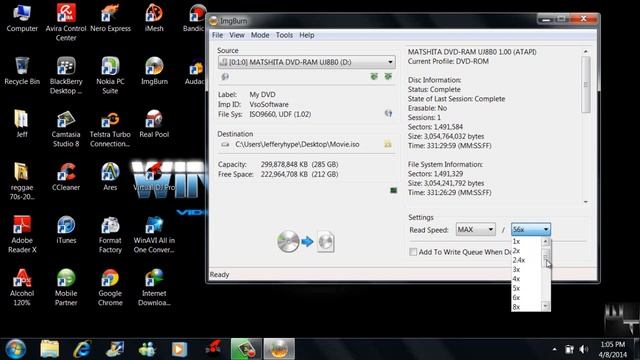Open Windows Media Player taskbar icon
640x360 pixels.
click(179, 349)
